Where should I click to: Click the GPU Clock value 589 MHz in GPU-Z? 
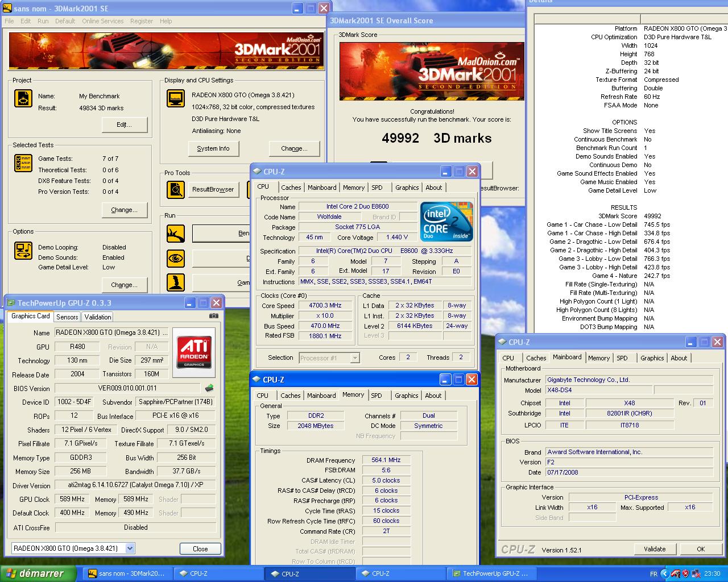(72, 499)
